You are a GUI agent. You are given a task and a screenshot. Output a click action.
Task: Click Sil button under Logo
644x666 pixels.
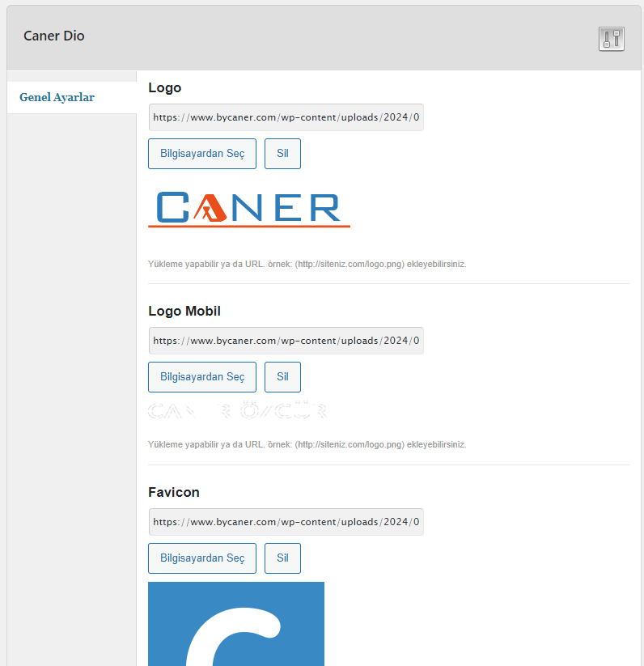coord(282,154)
